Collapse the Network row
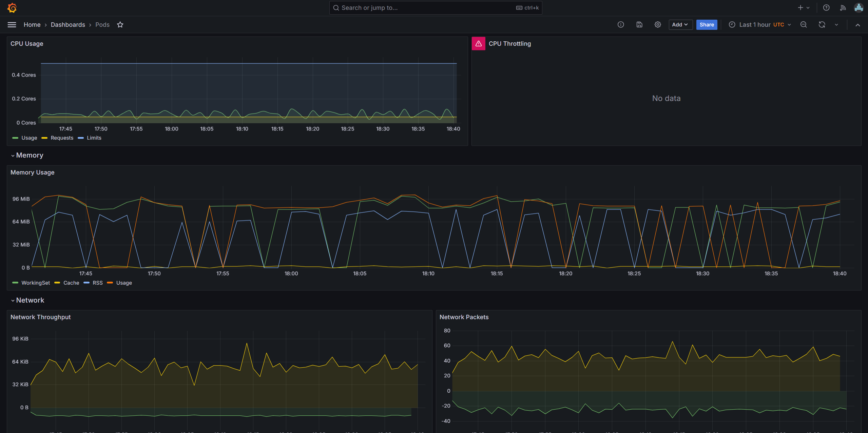This screenshot has width=868, height=433. click(27, 300)
